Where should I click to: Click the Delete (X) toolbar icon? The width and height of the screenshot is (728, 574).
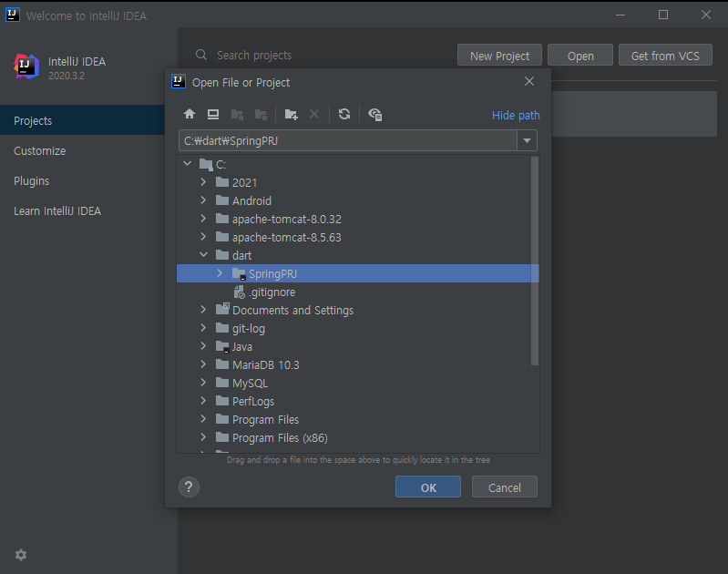[314, 114]
